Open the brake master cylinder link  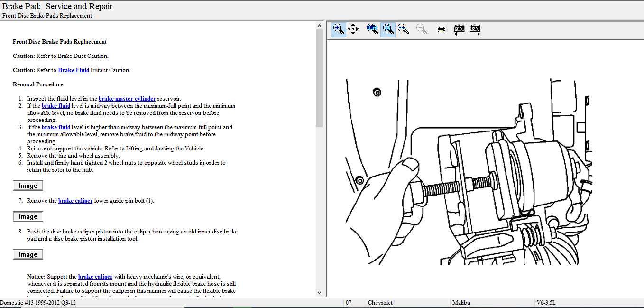(x=127, y=99)
